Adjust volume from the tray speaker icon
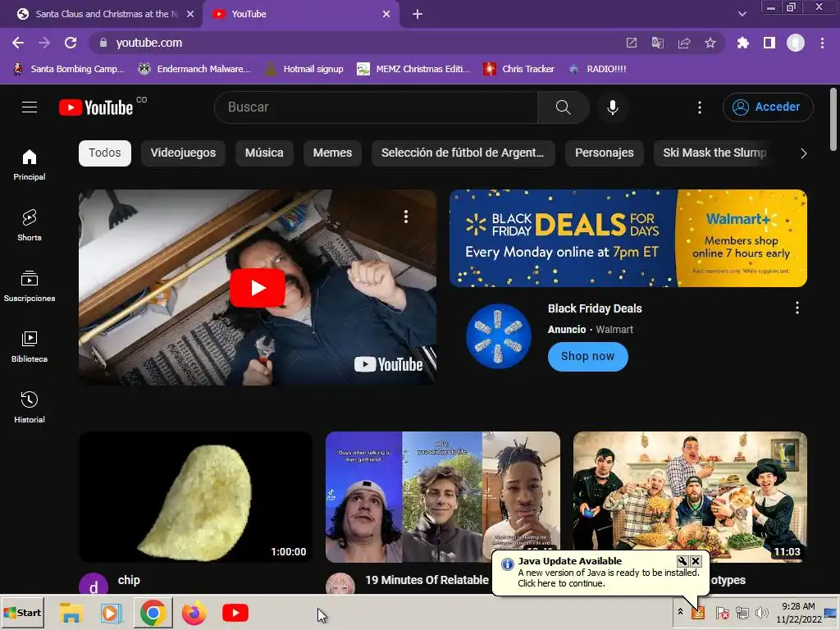This screenshot has width=840, height=630. click(x=761, y=612)
